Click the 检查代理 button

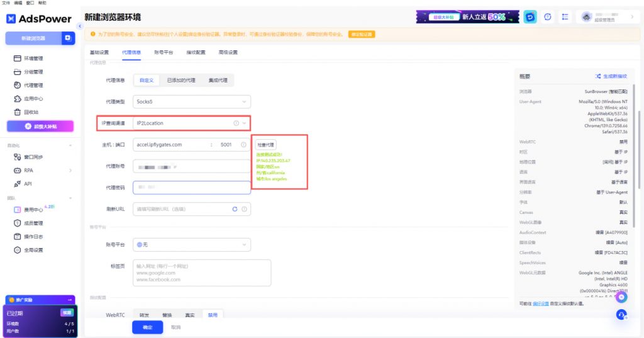click(x=266, y=145)
